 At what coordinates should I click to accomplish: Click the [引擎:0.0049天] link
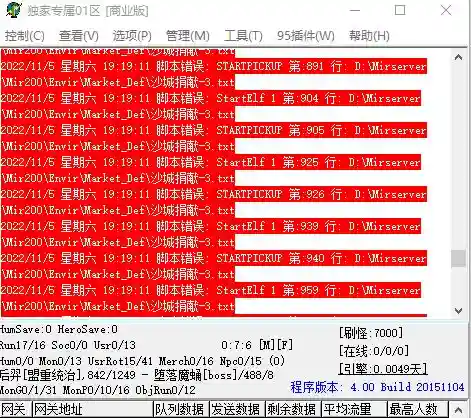(383, 369)
